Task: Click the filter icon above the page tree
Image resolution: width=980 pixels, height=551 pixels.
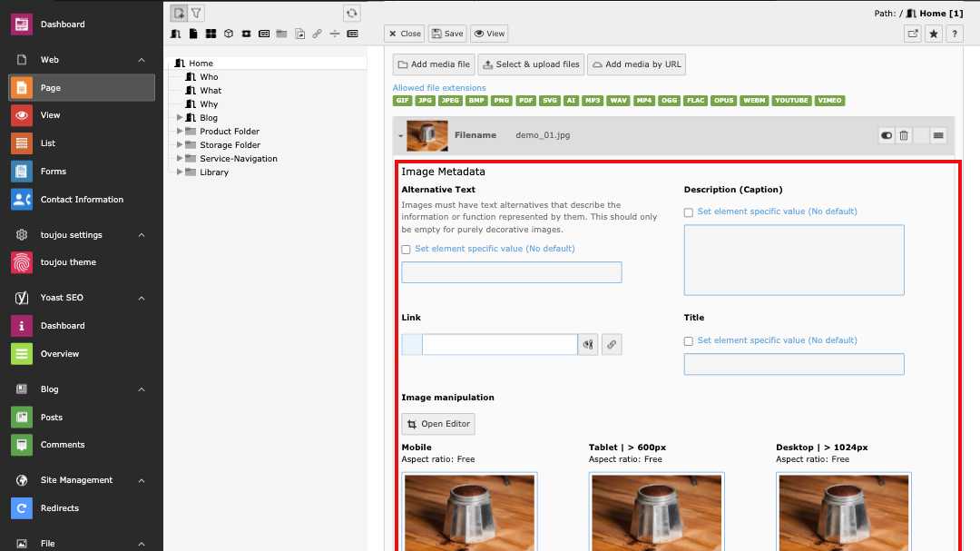Action: [196, 13]
